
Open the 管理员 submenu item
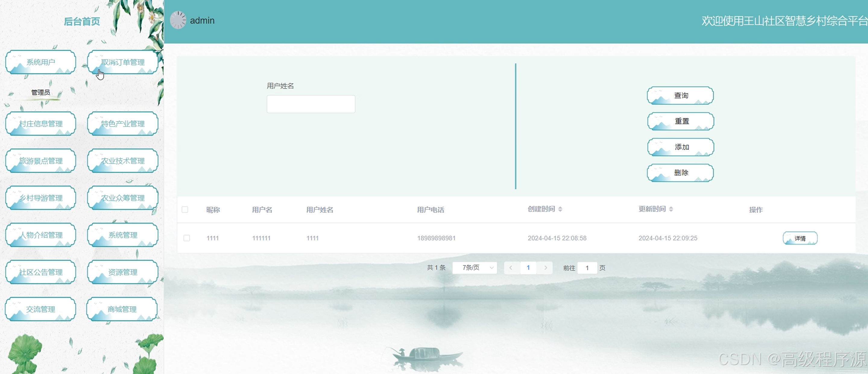pyautogui.click(x=40, y=92)
